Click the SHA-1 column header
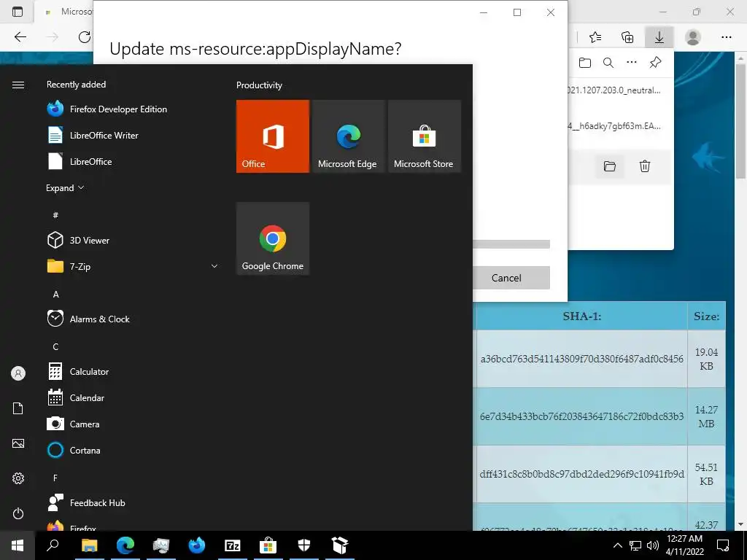The image size is (747, 560). [581, 316]
